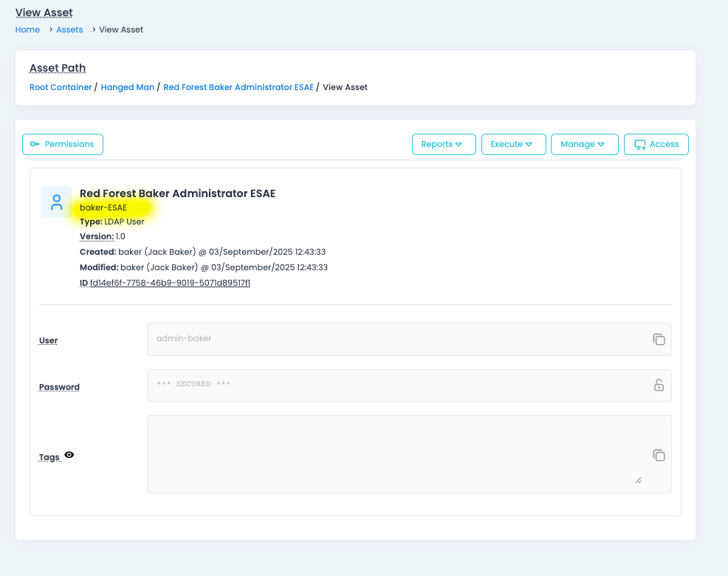Select the asset ID value
The height and width of the screenshot is (576, 728).
pyautogui.click(x=170, y=283)
